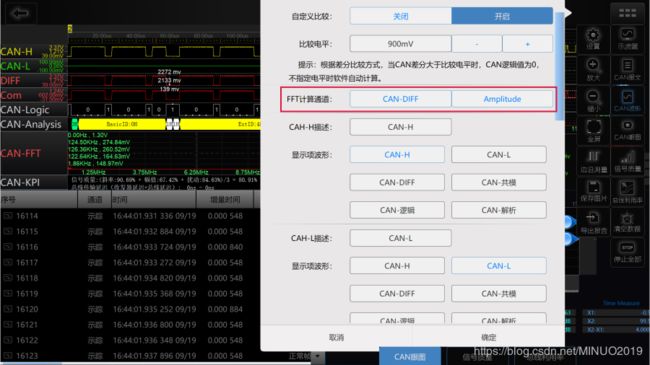650x365 pixels.
Task: Select CAN-H for the CAN-H display waveform
Action: pyautogui.click(x=397, y=155)
